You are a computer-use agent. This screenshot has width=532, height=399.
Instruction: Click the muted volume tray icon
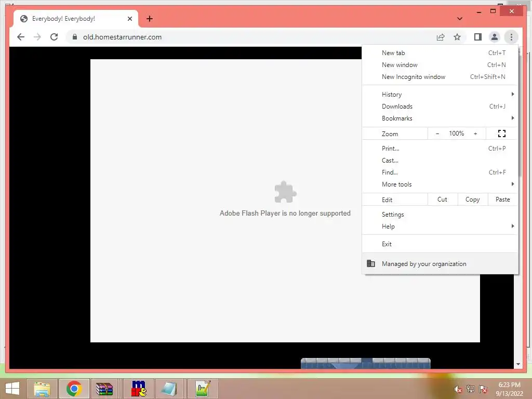(458, 389)
